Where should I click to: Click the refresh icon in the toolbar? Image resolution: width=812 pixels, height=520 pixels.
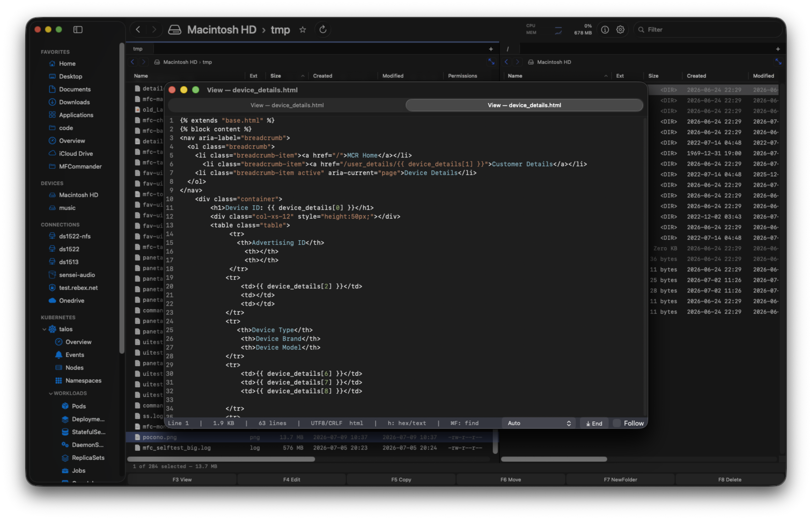click(323, 29)
